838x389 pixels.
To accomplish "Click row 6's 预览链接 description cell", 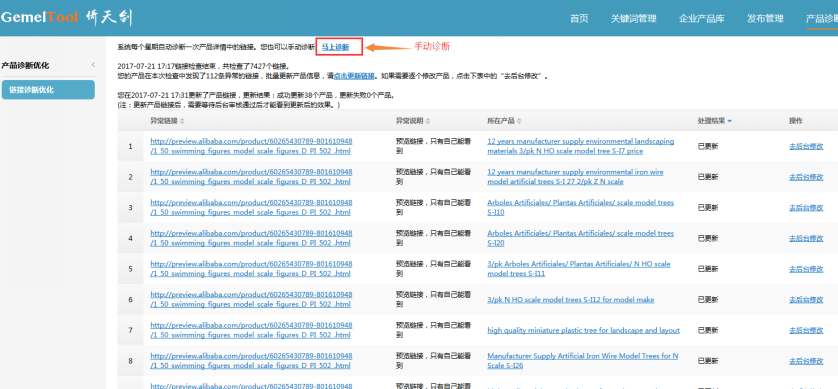I will [x=433, y=300].
